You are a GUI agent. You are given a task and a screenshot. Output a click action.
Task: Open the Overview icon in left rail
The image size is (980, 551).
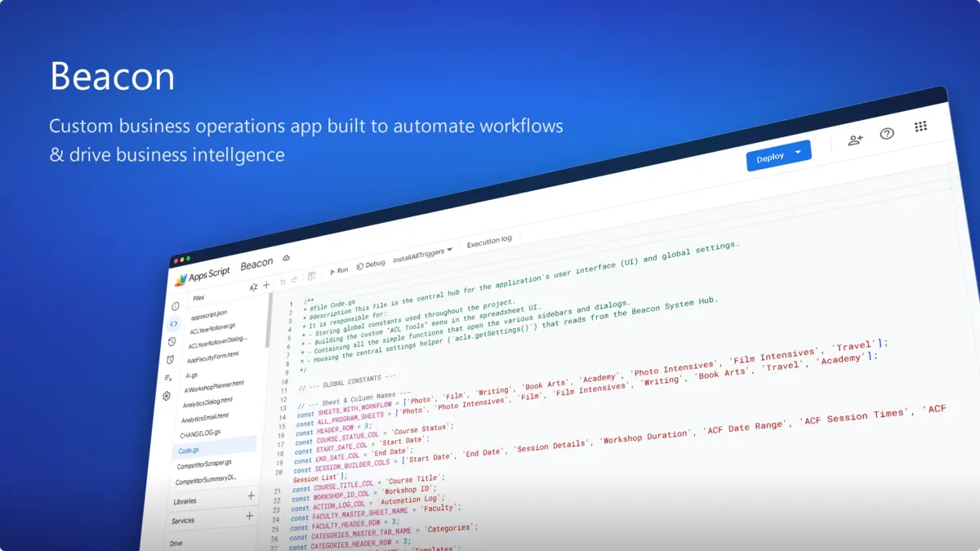click(176, 306)
